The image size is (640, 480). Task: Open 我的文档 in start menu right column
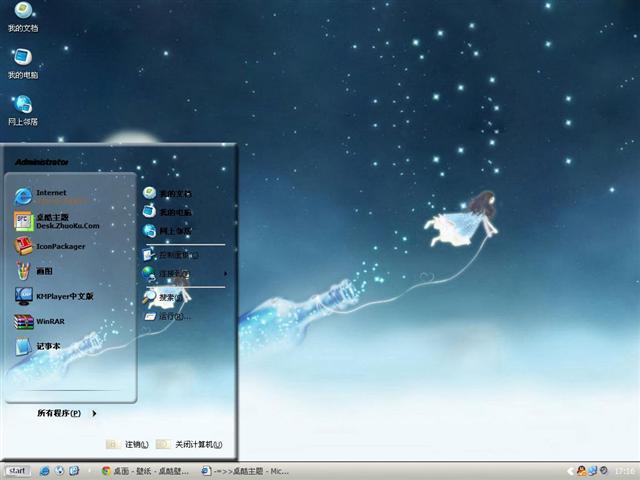coord(167,193)
